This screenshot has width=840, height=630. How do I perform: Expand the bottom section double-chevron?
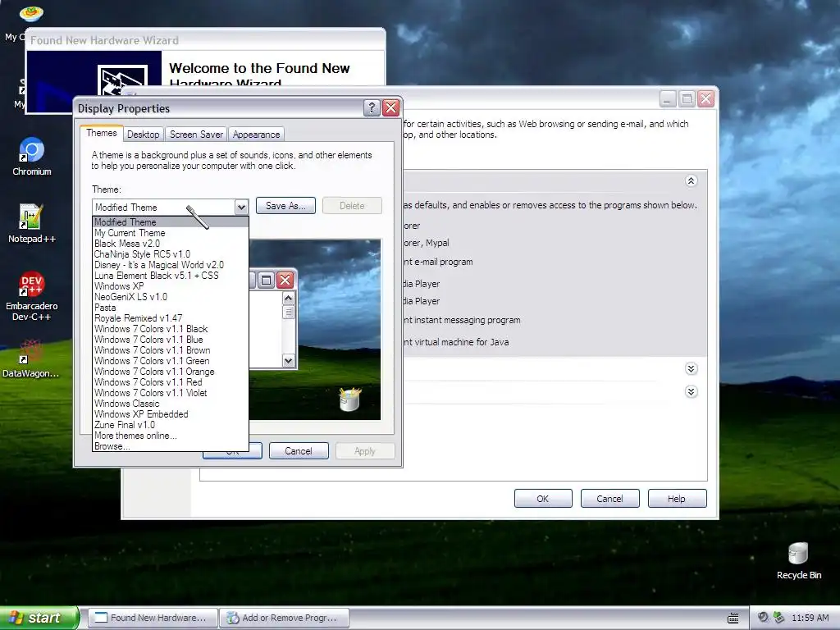coord(691,391)
